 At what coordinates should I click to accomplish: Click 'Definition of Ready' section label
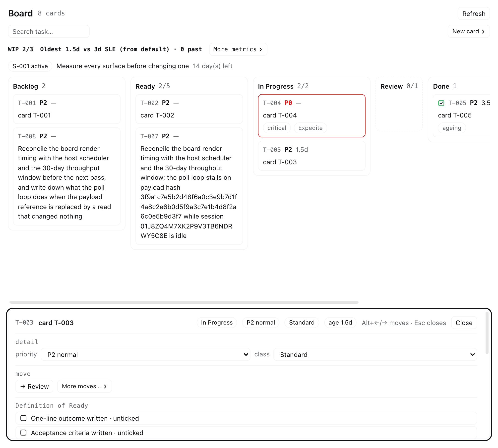point(52,406)
